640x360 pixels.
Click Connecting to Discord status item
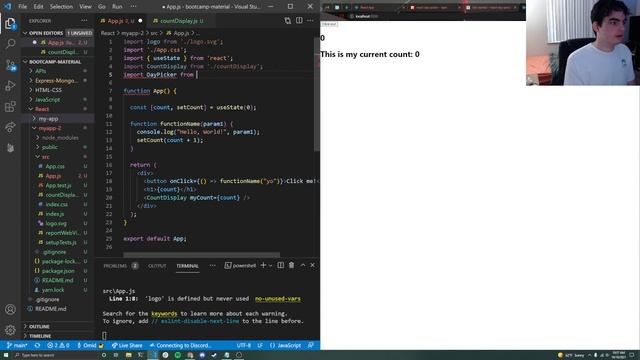click(x=180, y=345)
